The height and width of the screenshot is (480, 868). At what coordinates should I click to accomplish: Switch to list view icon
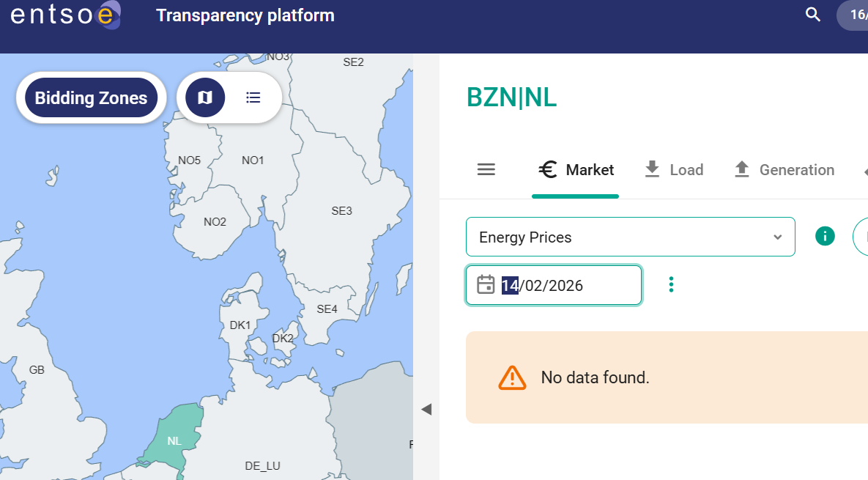pos(253,97)
